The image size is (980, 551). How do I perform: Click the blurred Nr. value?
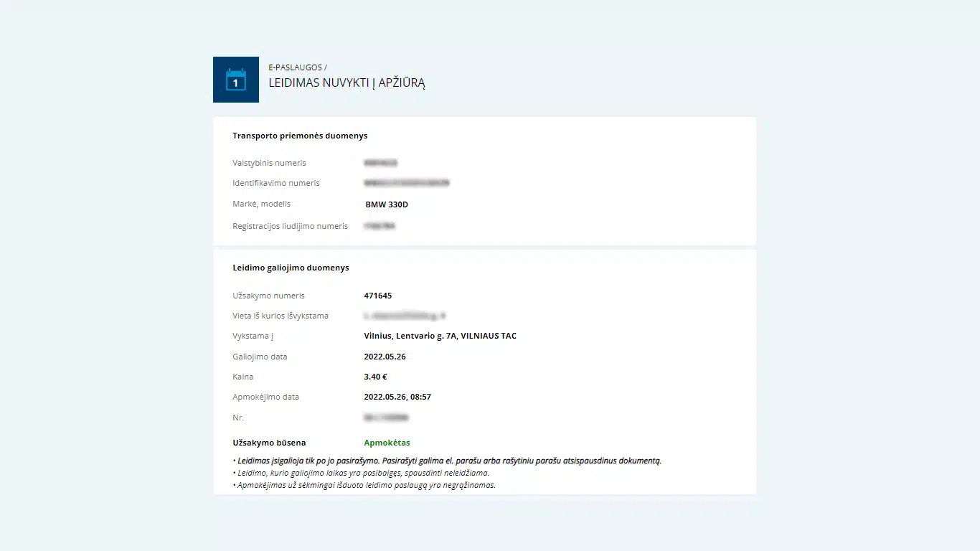tap(387, 418)
